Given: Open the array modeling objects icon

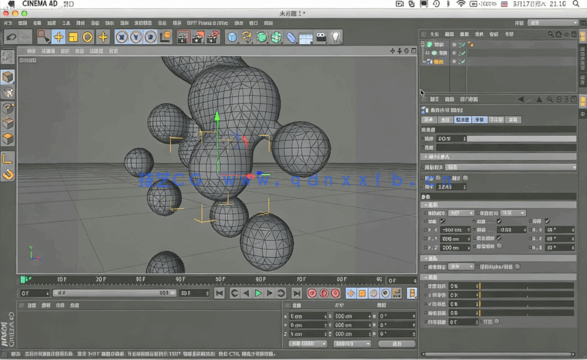Looking at the screenshot, I should click(x=276, y=37).
